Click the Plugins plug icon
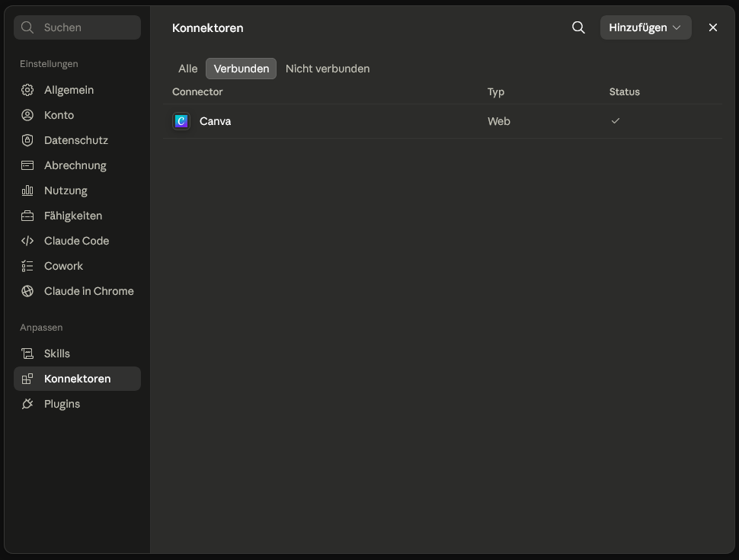 [x=27, y=404]
